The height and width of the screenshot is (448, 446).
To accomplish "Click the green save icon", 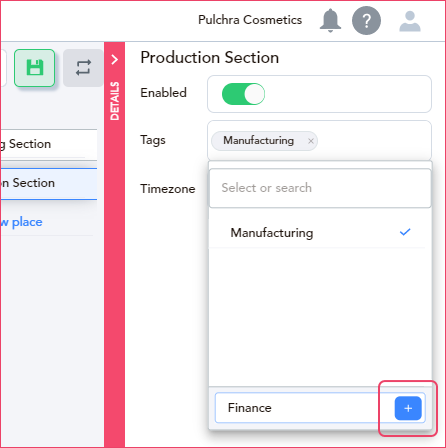I will pos(35,68).
